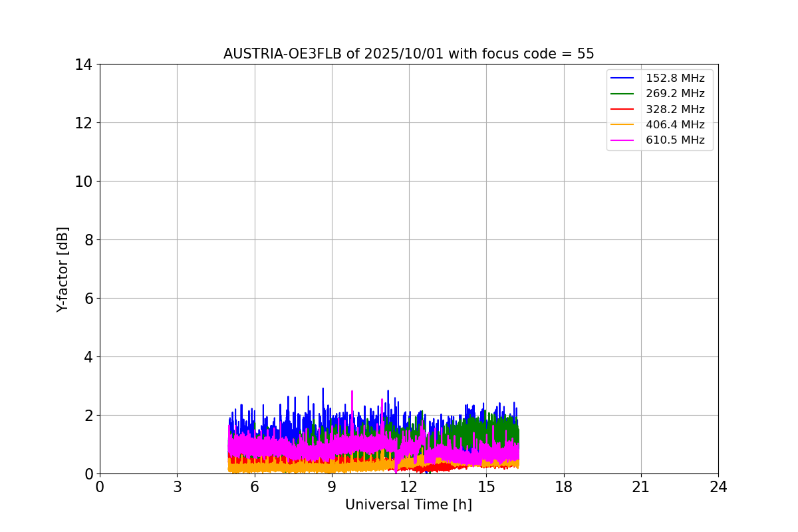Click the x-axis tick label 9
The width and height of the screenshot is (798, 532).
332,487
